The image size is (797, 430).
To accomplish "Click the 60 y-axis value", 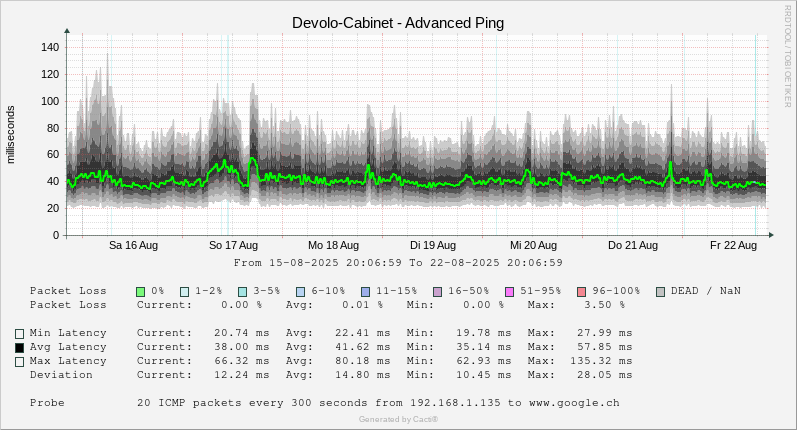I will coord(53,155).
